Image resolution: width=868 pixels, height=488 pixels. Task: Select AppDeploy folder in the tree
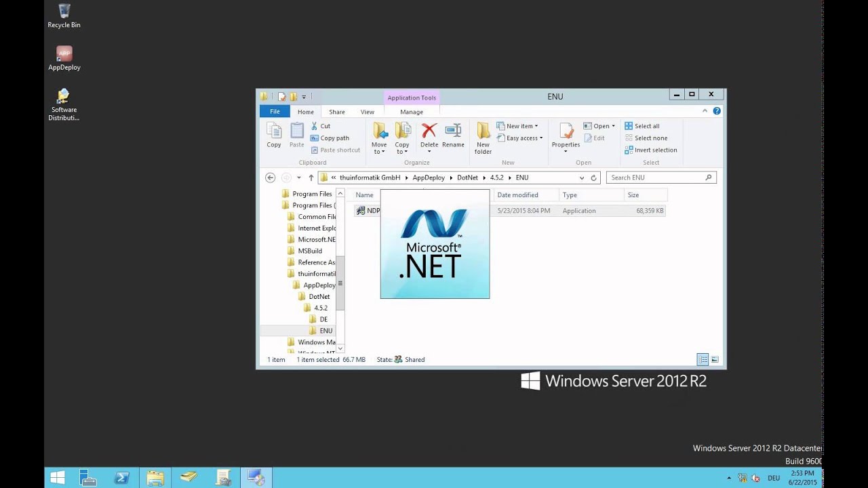[x=314, y=285]
